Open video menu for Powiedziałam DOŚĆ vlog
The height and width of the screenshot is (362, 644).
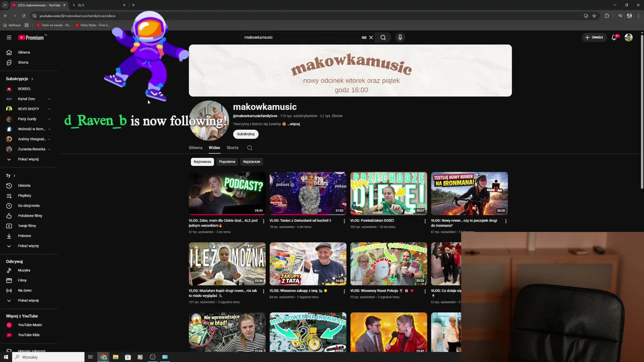[x=425, y=221]
